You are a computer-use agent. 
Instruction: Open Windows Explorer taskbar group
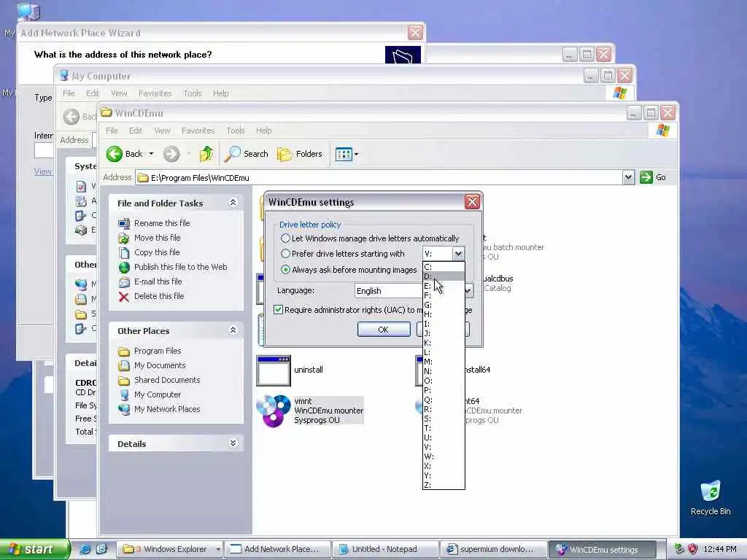click(x=169, y=550)
